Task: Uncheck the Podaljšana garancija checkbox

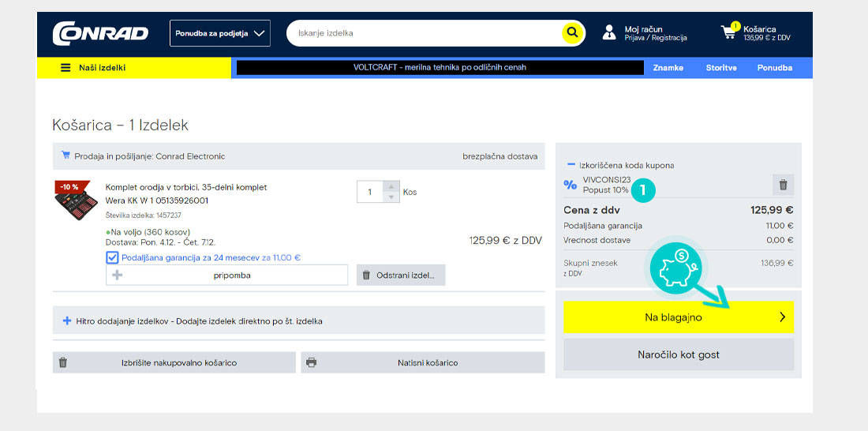Action: (112, 257)
